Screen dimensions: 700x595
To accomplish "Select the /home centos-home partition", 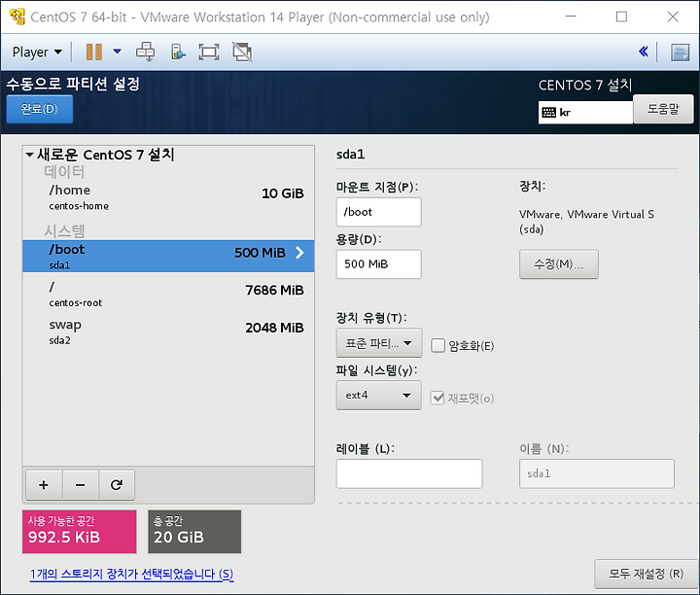I will pyautogui.click(x=168, y=197).
